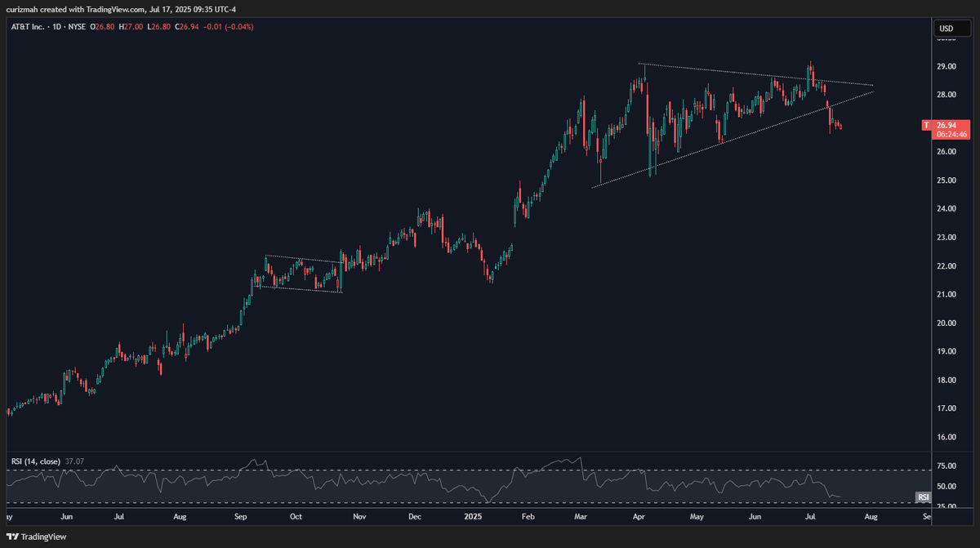This screenshot has width=980, height=548.
Task: Click the red T symbol tag
Action: pyautogui.click(x=925, y=125)
